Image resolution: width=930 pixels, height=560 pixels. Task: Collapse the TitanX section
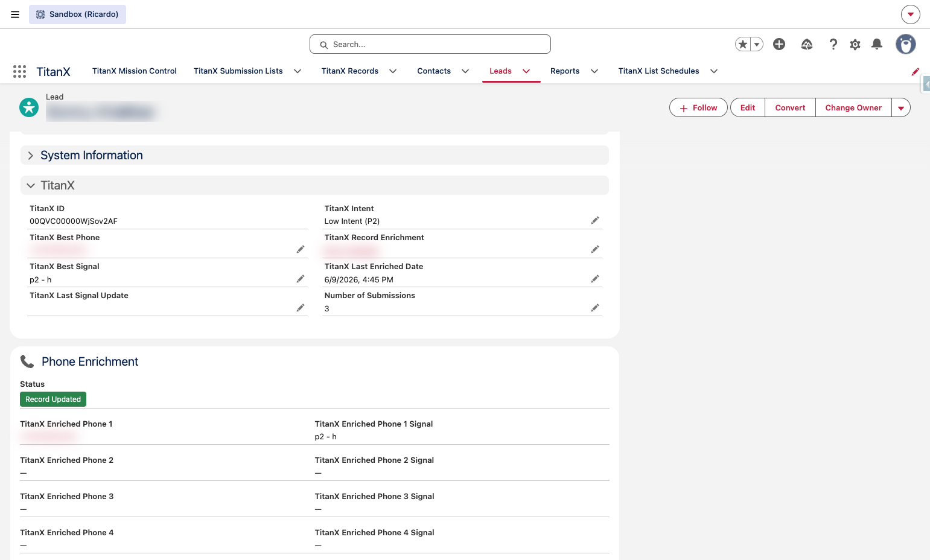(x=314, y=185)
